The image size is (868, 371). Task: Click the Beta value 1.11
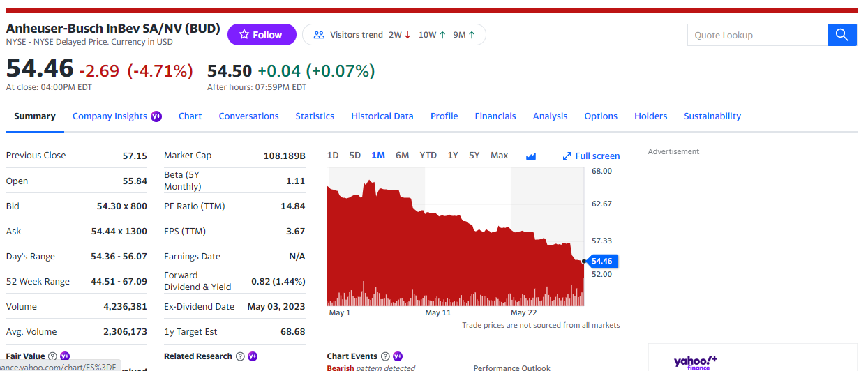pyautogui.click(x=296, y=181)
